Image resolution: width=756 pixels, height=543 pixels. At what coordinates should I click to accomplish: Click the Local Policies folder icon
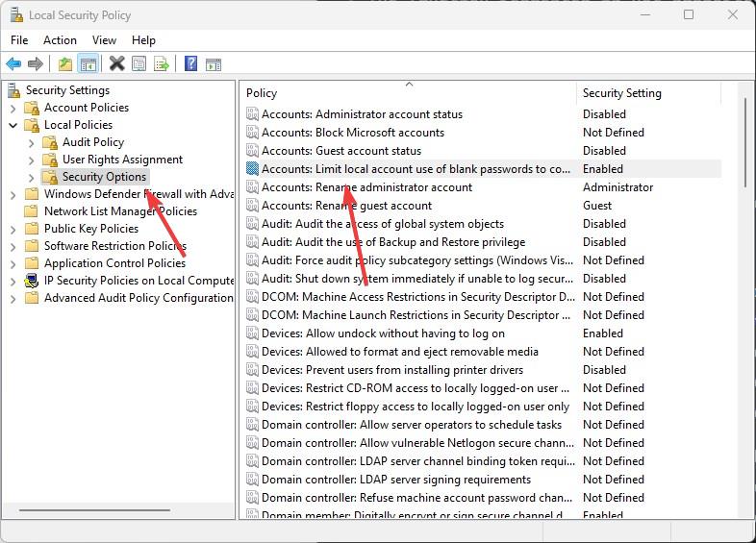(x=32, y=125)
